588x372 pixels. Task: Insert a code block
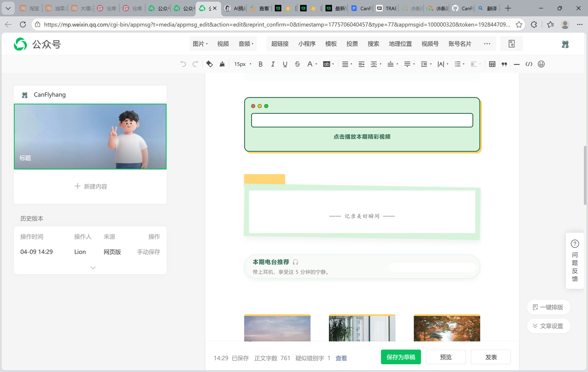tap(529, 64)
